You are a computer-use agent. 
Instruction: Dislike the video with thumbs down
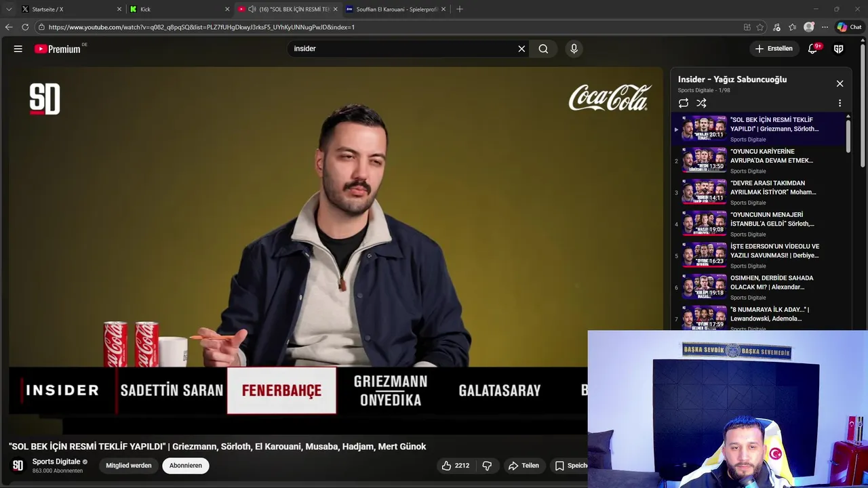(487, 466)
